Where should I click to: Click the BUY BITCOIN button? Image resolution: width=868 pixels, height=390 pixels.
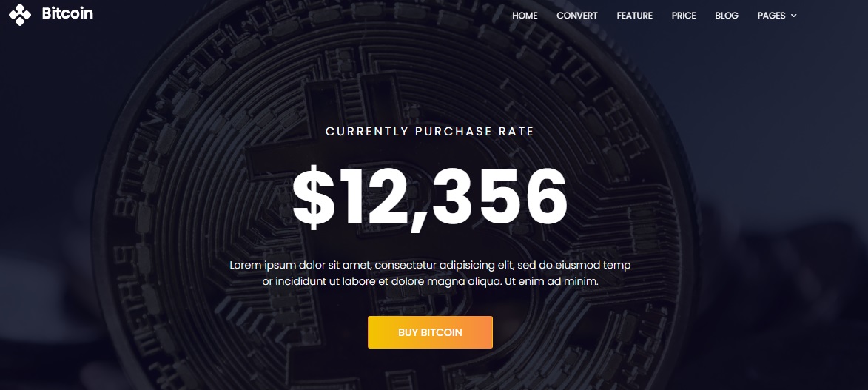(430, 332)
